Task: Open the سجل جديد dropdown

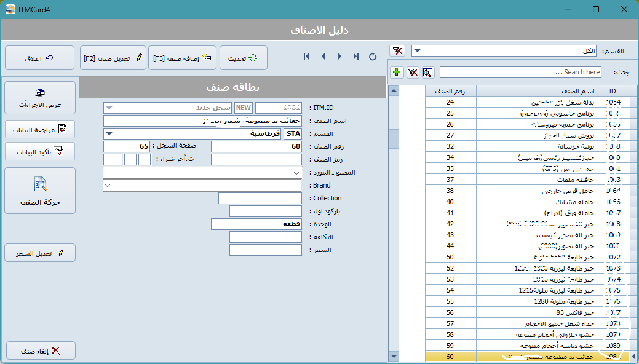Action: coord(109,107)
